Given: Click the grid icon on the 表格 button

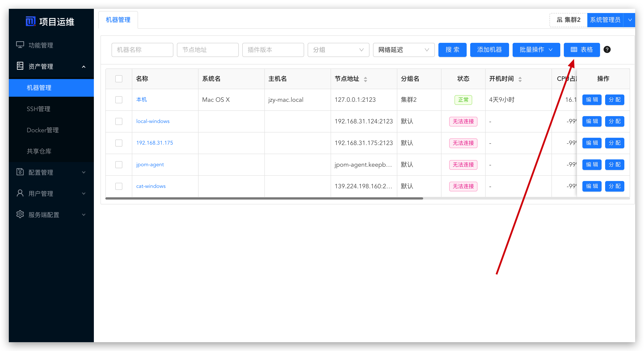Looking at the screenshot, I should (574, 50).
